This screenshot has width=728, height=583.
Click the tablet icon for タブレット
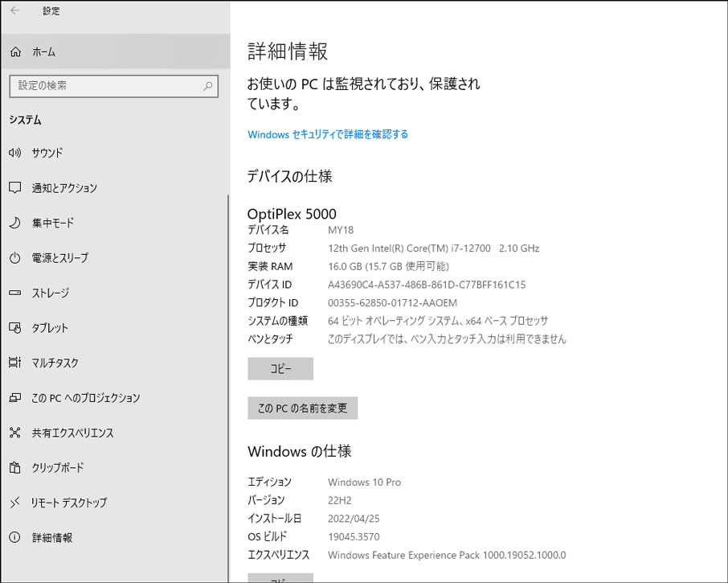click(14, 327)
